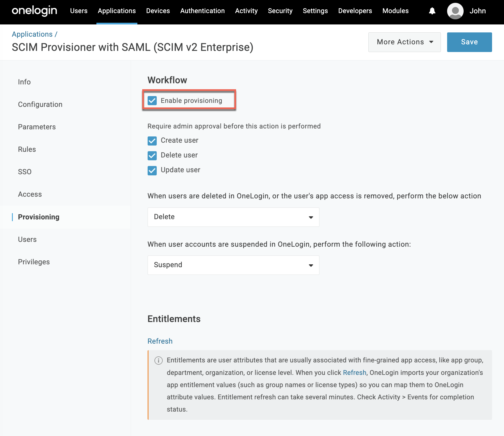Uncheck Create user admin approval
This screenshot has width=504, height=436.
click(x=152, y=141)
